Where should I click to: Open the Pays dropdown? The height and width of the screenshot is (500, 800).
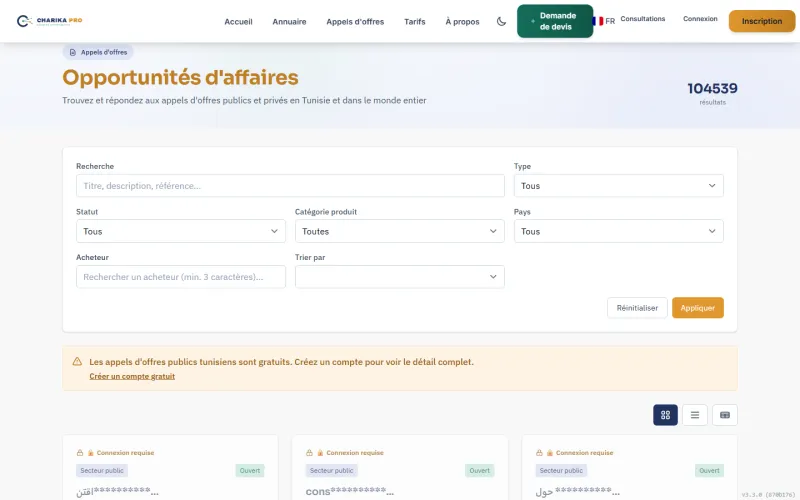pyautogui.click(x=618, y=231)
